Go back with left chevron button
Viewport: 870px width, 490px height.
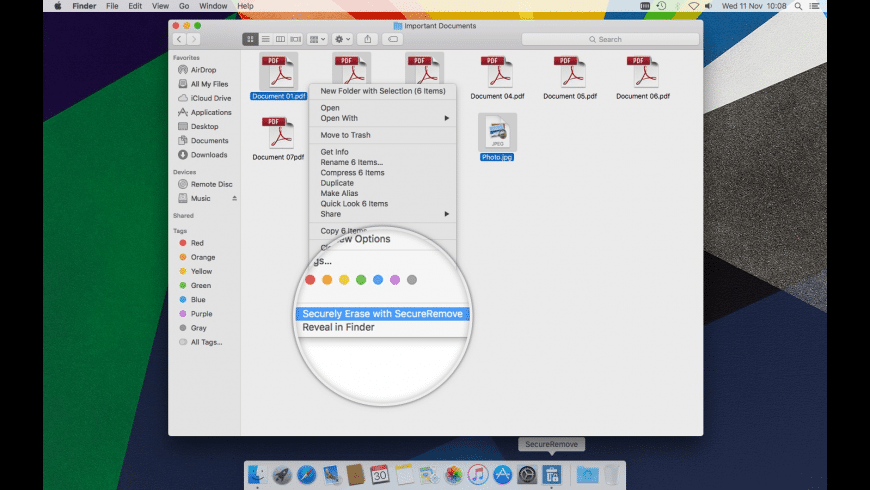179,39
